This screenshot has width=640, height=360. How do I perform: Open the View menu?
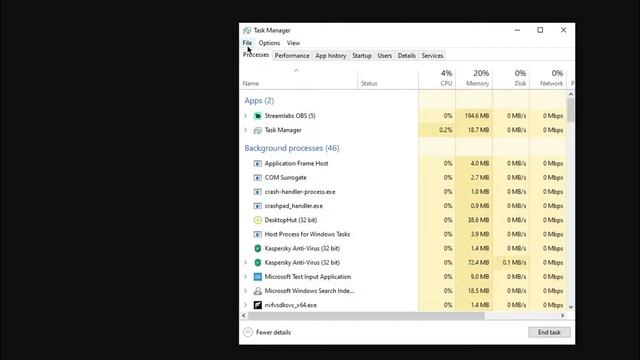pos(293,43)
